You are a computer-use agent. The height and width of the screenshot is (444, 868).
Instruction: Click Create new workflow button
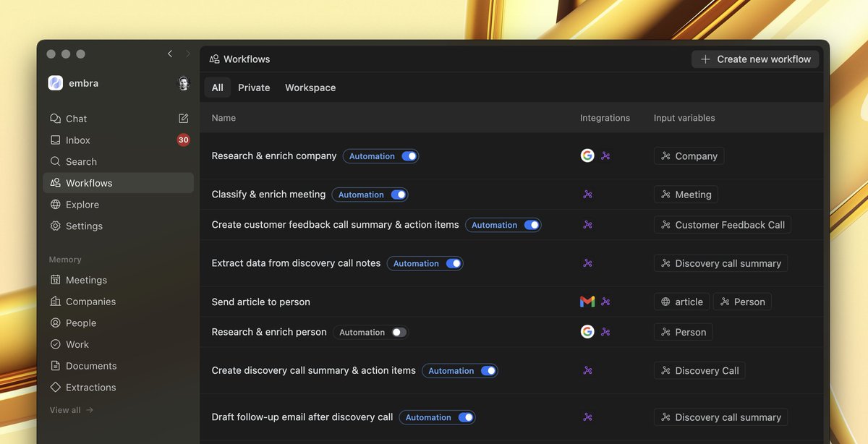click(x=755, y=59)
